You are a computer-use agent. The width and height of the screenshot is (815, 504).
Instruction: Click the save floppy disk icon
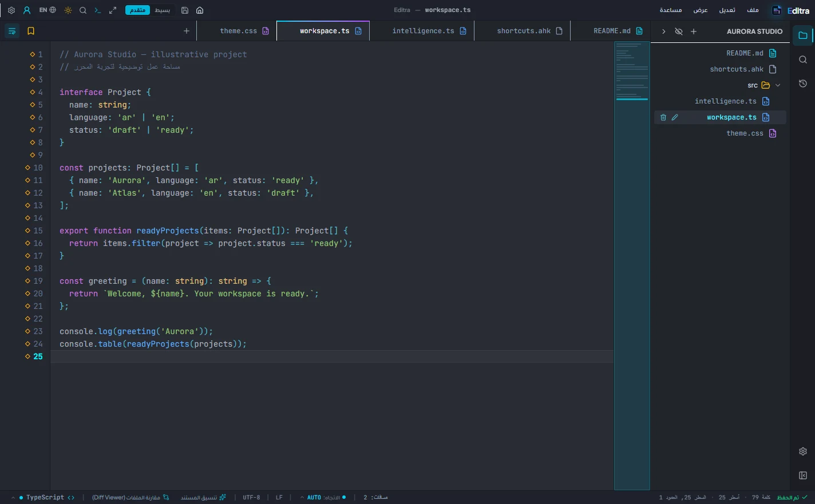[185, 10]
